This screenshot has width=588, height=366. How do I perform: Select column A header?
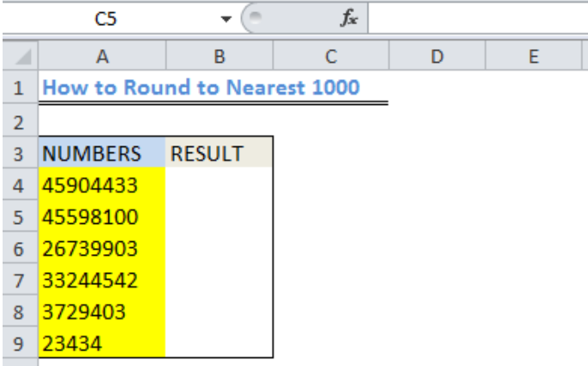coord(102,56)
